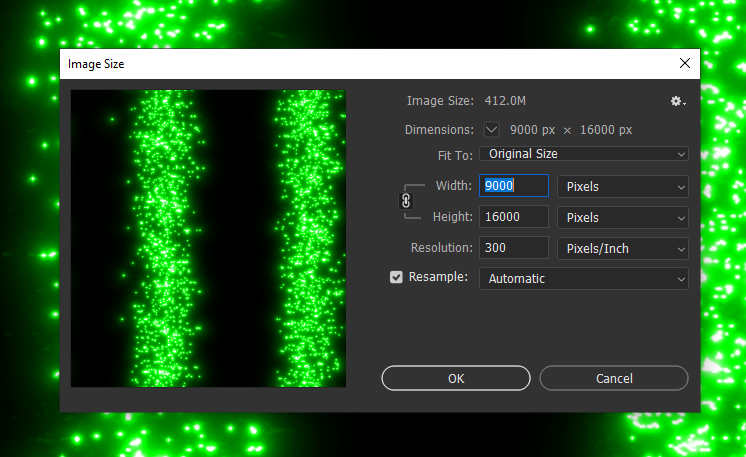Click the 412.0M image size value
This screenshot has width=746, height=457.
(505, 101)
